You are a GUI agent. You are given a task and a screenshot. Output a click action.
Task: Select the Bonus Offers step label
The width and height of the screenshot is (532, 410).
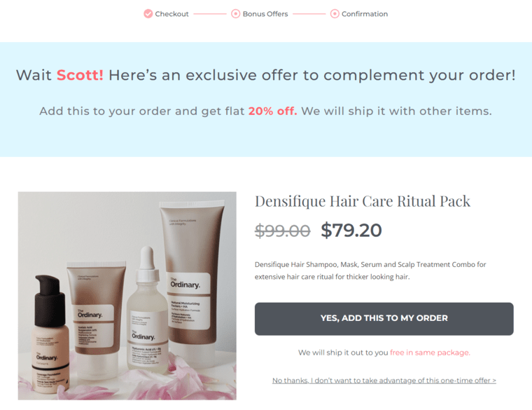click(x=265, y=14)
